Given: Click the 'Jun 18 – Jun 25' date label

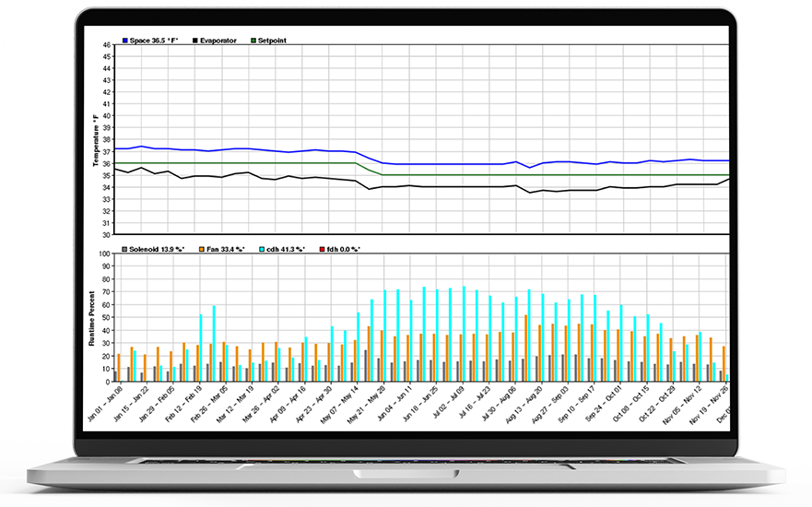Looking at the screenshot, I should 420,403.
